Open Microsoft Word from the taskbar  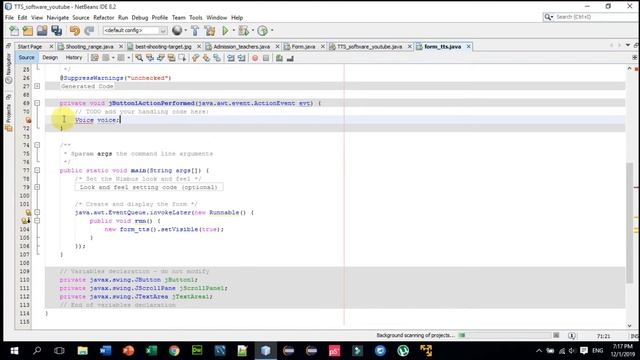coord(106,351)
